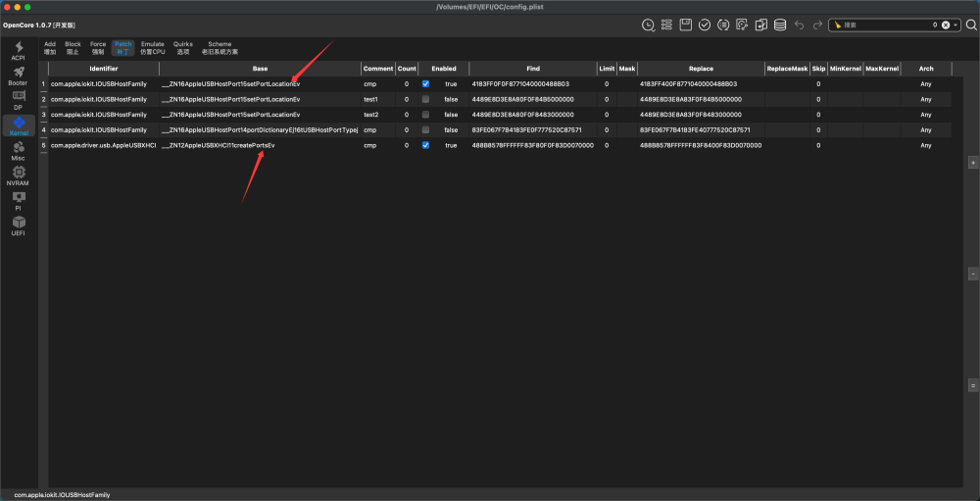Click the undo arrow icon
The width and height of the screenshot is (980, 501).
(800, 25)
